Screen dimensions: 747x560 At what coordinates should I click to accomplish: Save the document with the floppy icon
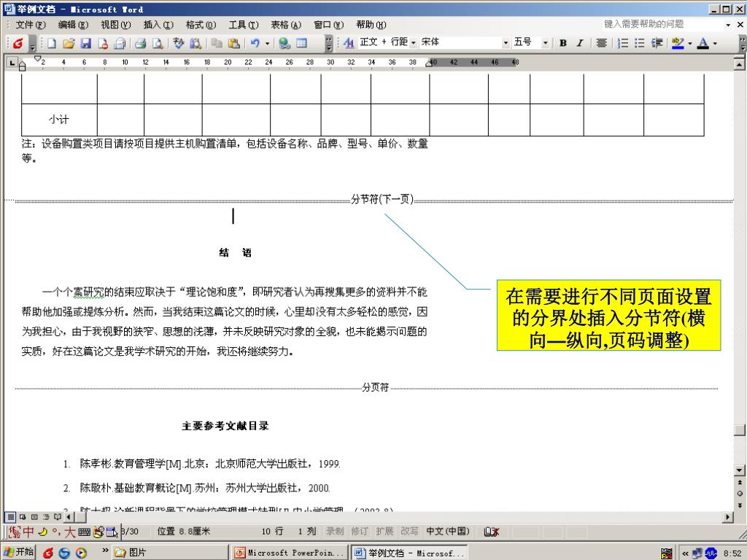(86, 43)
